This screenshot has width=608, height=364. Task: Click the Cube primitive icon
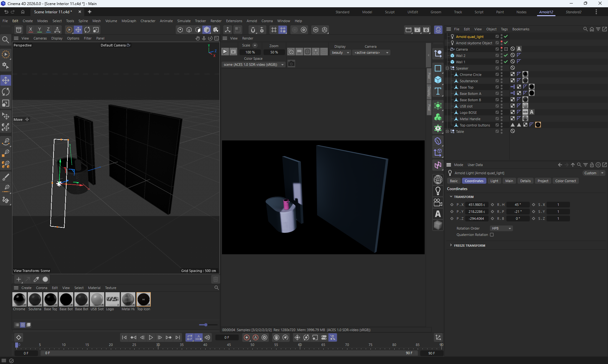pyautogui.click(x=438, y=80)
